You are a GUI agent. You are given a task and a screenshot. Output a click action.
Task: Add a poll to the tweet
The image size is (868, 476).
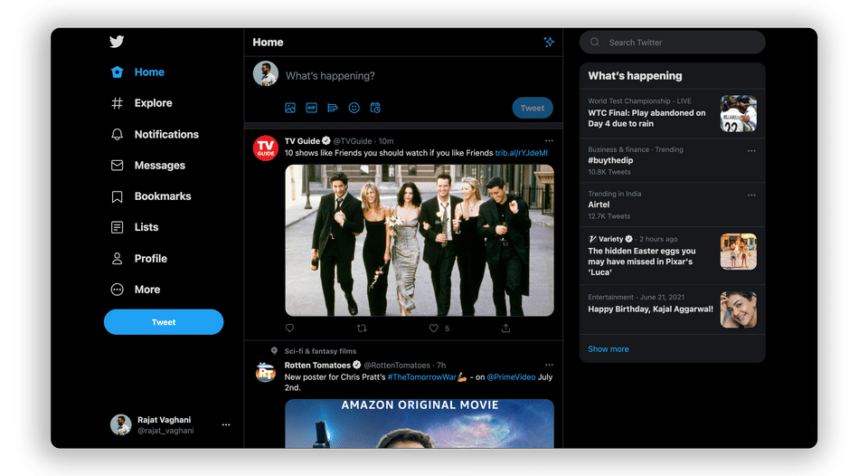click(333, 108)
